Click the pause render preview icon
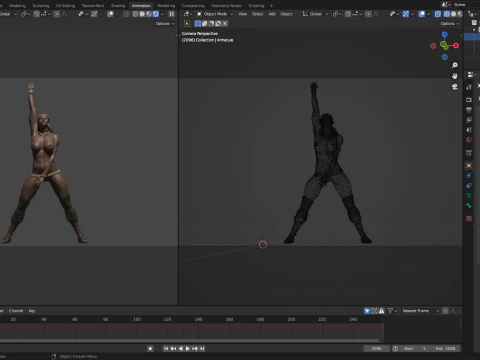The width and height of the screenshot is (480, 360). tap(172, 14)
